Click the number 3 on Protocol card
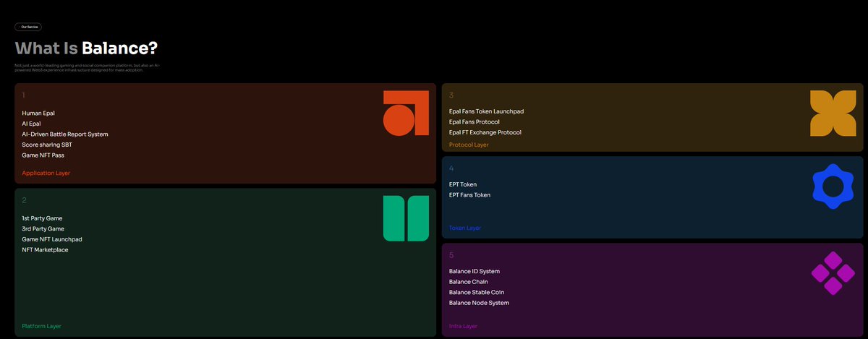 click(451, 95)
